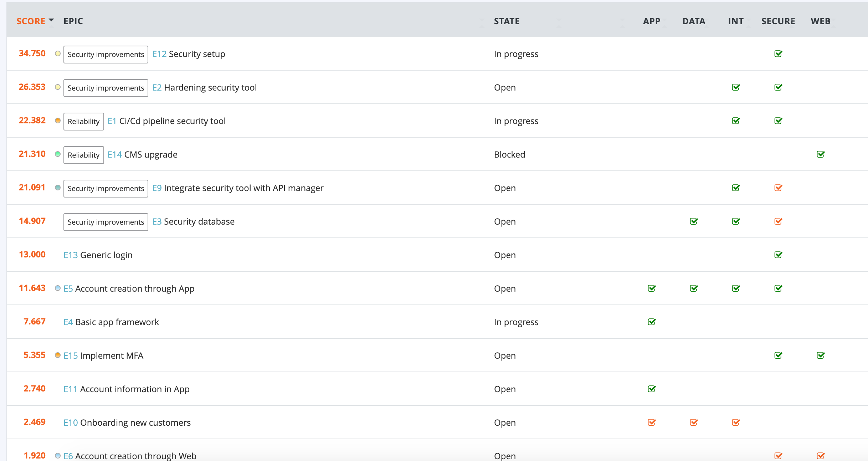Click the green checkmark icon for E15 SECURE
This screenshot has height=461, width=868.
(x=779, y=355)
